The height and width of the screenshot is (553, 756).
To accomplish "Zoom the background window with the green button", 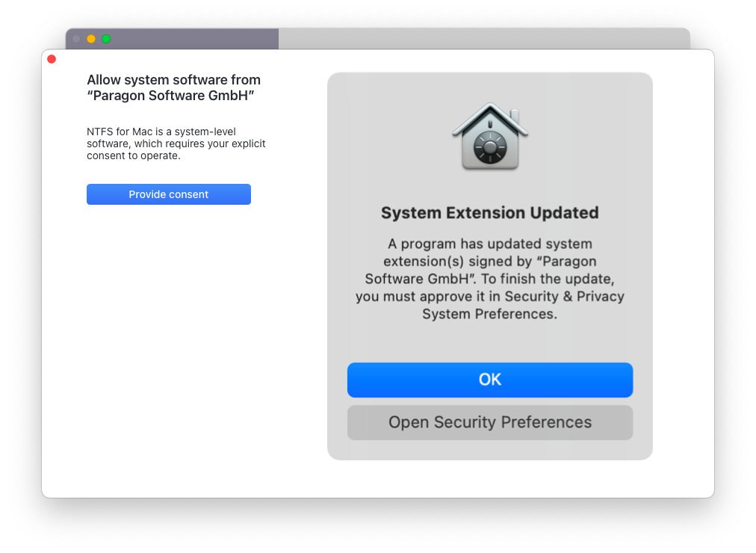I will [x=106, y=39].
